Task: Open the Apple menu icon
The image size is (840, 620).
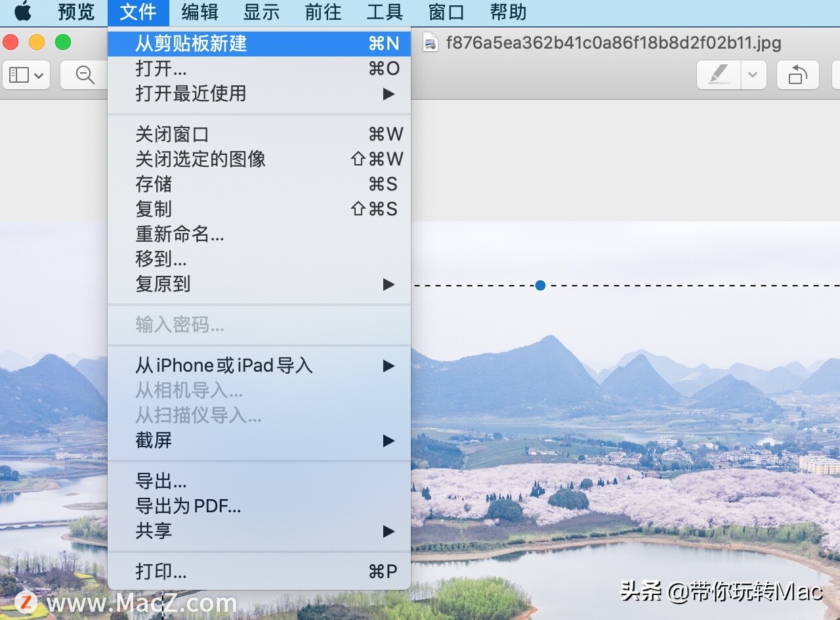Action: pyautogui.click(x=24, y=12)
